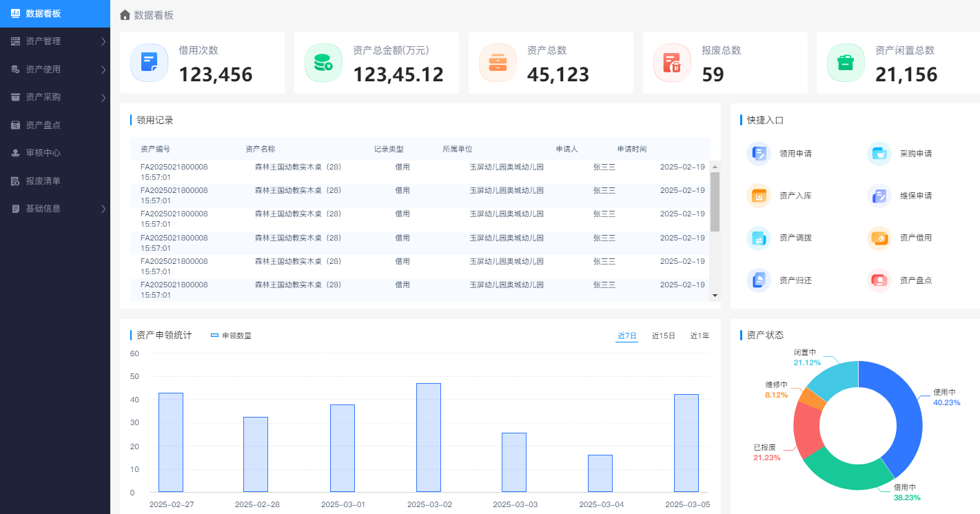Open 领用申请 quick entry icon
Screen dimensions: 980x514
pyautogui.click(x=759, y=154)
